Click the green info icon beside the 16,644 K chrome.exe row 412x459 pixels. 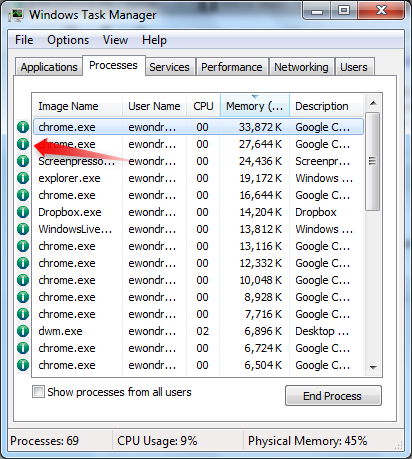(23, 195)
